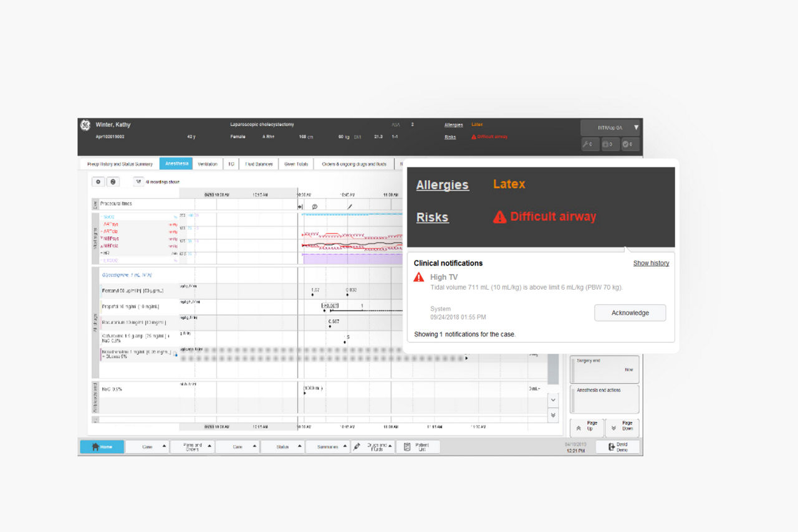798x532 pixels.
Task: Toggle the Home tab highlighted in blue
Action: click(102, 447)
